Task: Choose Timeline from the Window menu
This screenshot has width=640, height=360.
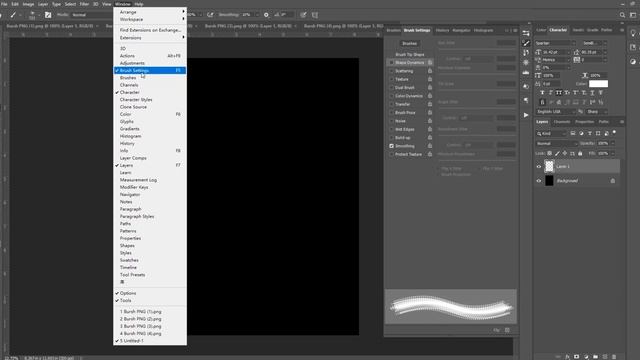Action: pyautogui.click(x=150, y=267)
